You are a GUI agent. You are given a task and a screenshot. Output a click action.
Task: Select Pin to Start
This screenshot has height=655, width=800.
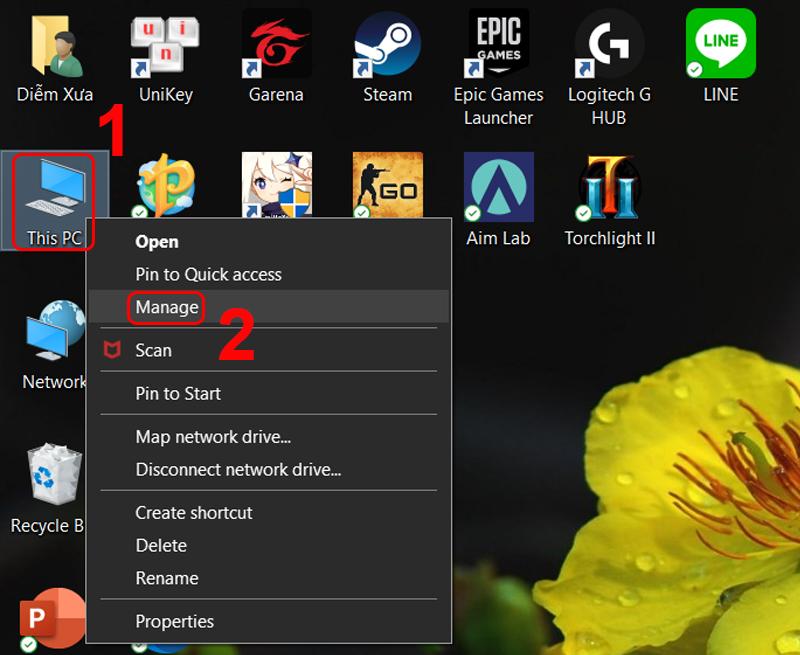click(269, 393)
